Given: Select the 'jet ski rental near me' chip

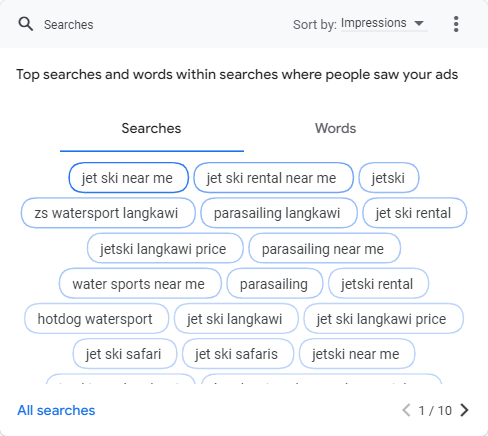Looking at the screenshot, I should pyautogui.click(x=273, y=178).
